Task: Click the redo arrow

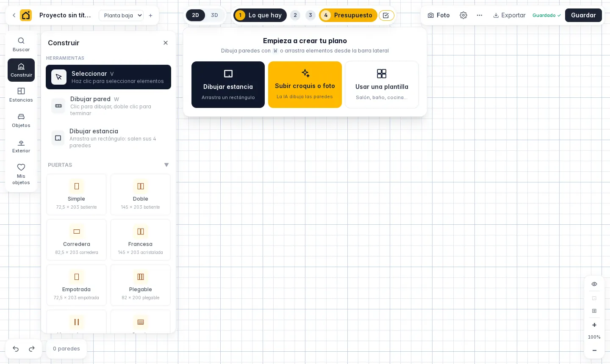Action: click(32, 349)
